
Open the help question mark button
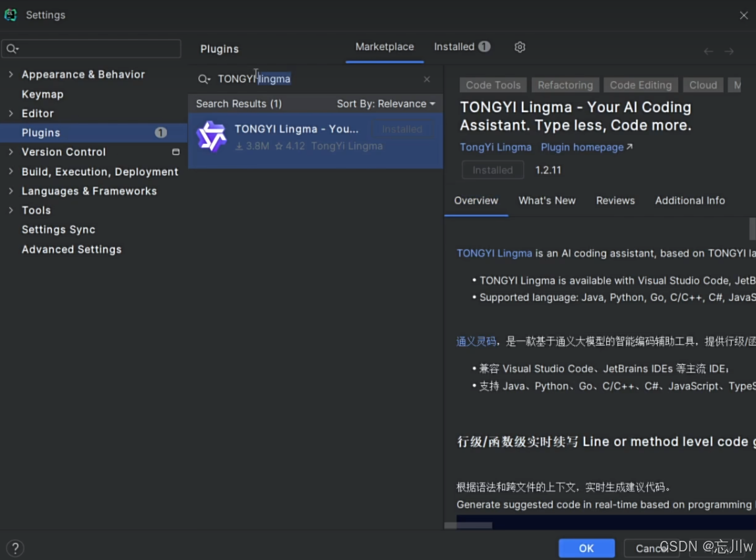15,548
